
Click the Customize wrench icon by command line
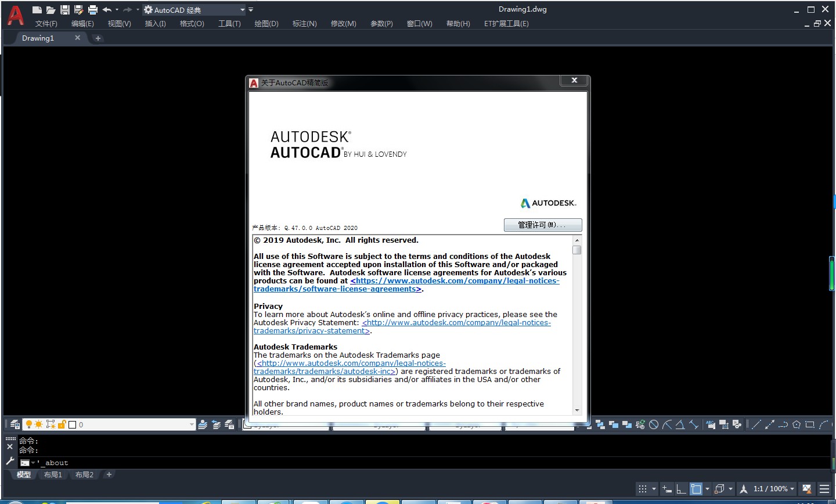coord(10,461)
